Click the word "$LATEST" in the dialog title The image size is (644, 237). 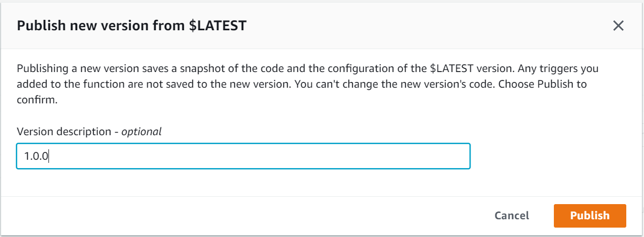click(x=218, y=26)
